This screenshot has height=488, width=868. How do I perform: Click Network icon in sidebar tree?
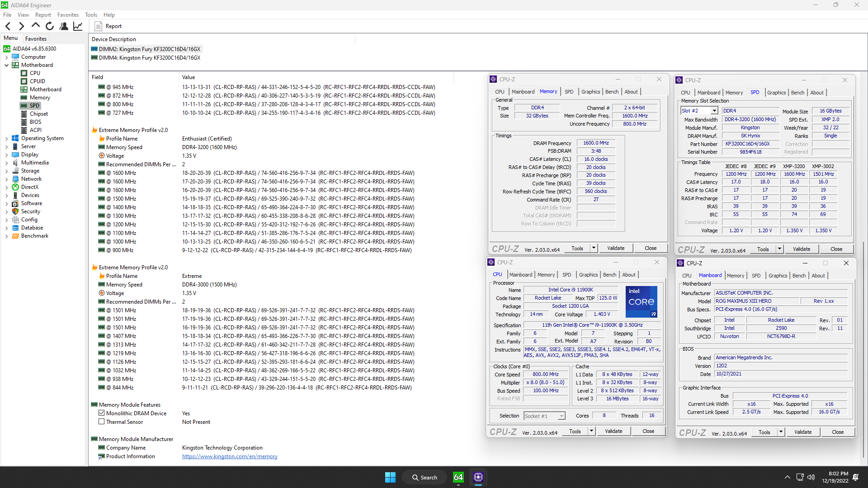click(15, 179)
